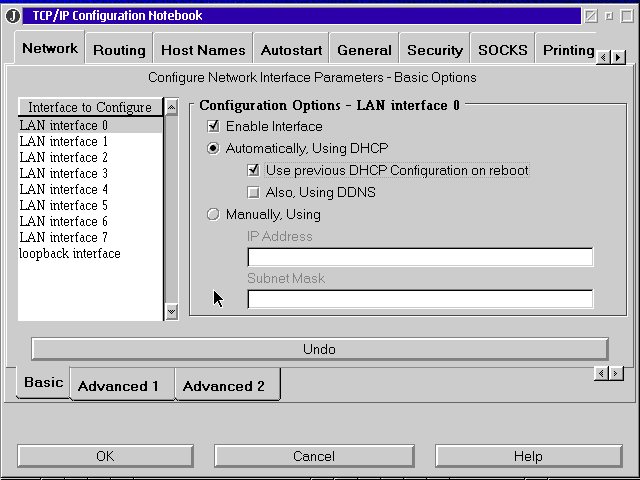Click the hide window button in title bar
Viewport: 640px width, 480px height.
[591, 16]
